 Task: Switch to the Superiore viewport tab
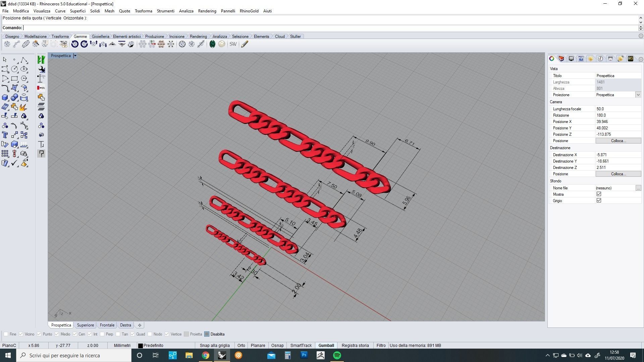click(x=86, y=325)
